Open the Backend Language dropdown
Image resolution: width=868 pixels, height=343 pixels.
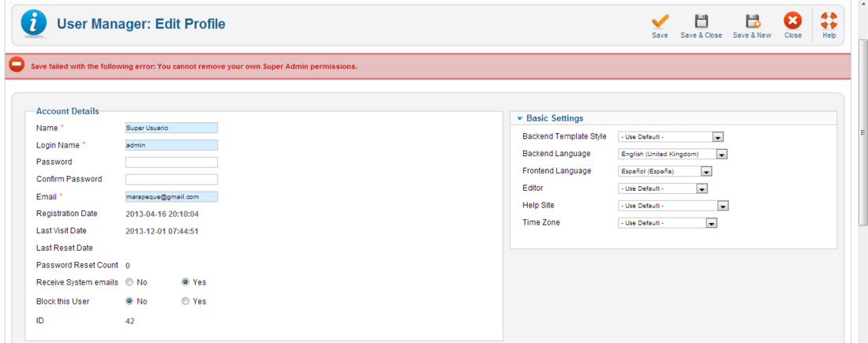(x=672, y=155)
